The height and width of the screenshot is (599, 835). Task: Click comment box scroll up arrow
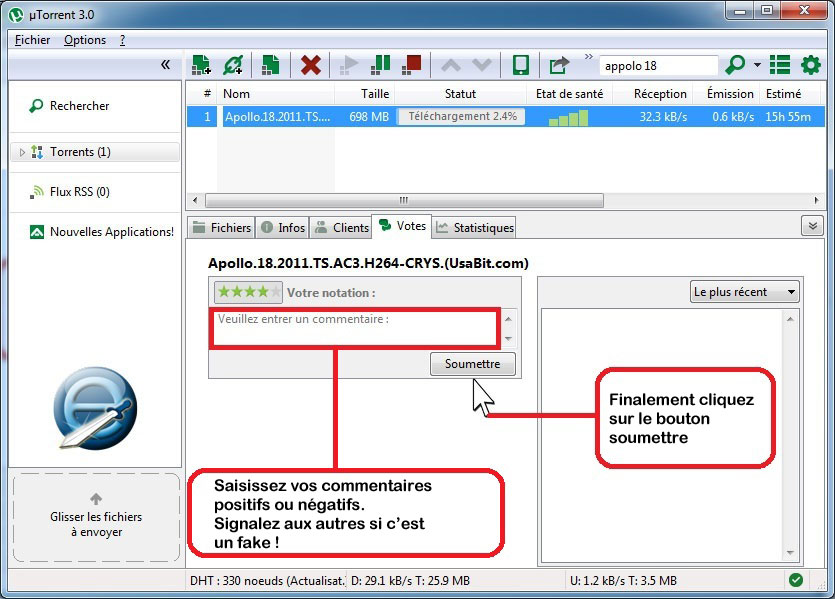(509, 318)
